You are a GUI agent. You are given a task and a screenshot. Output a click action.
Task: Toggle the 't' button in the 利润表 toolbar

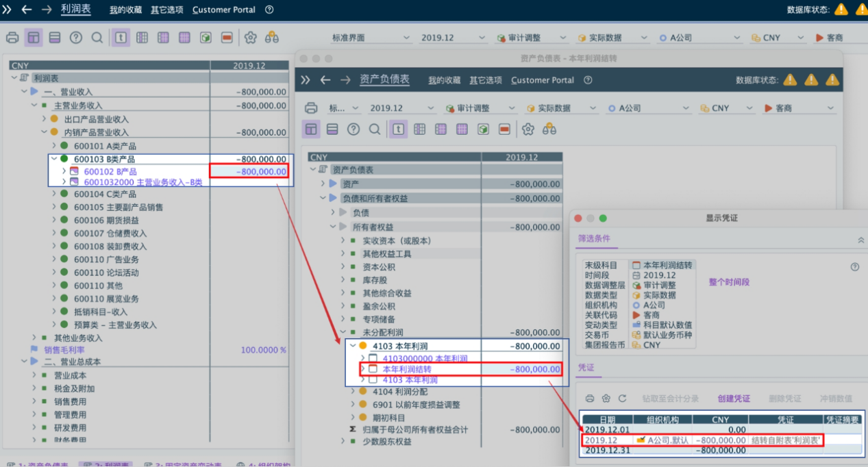pyautogui.click(x=121, y=38)
